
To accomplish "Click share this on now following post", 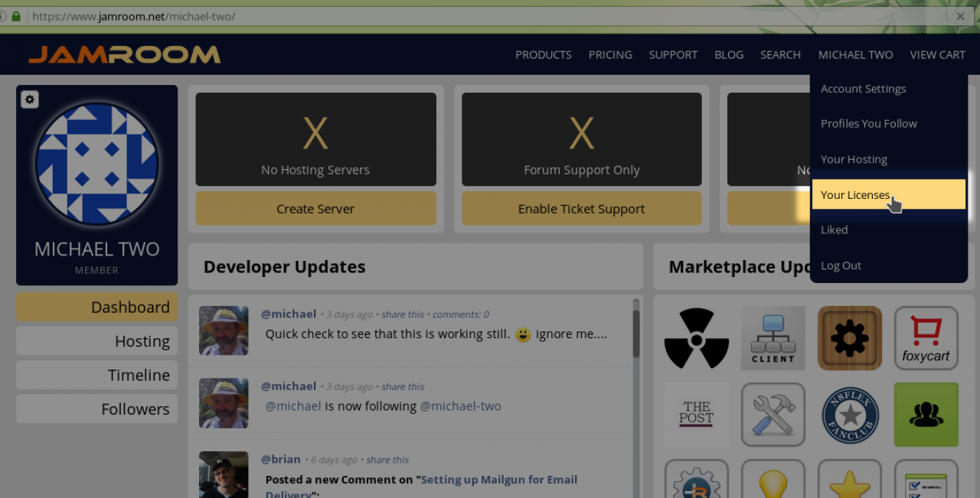I will [403, 387].
